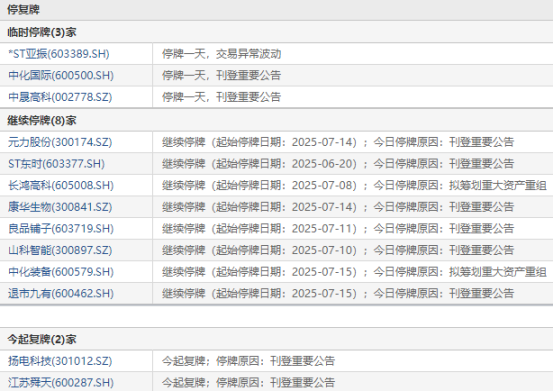The image size is (554, 392).
Task: Open the 良品铺子(603719.SH) stock link
Action: point(61,228)
